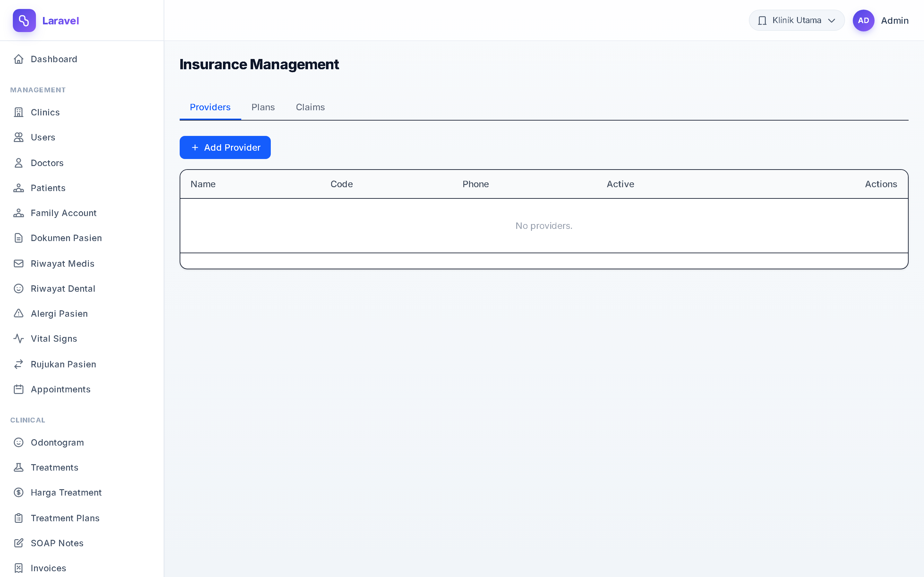Click the AD avatar circle
The image size is (924, 577).
[863, 21]
